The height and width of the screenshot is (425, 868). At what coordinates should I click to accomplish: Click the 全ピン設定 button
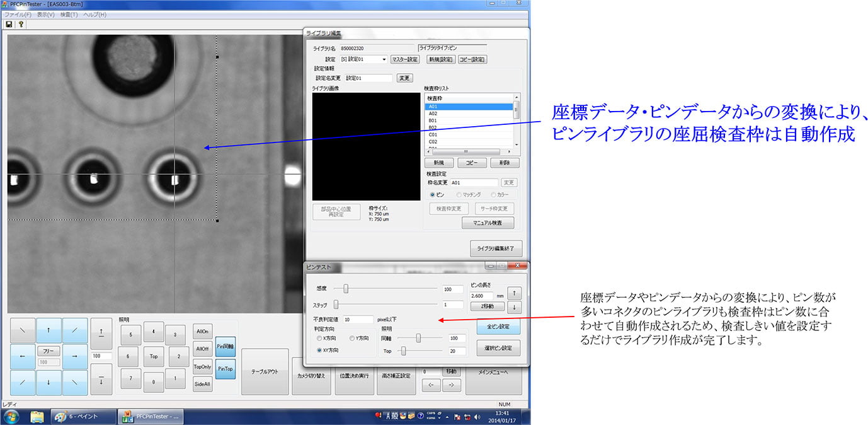(503, 327)
